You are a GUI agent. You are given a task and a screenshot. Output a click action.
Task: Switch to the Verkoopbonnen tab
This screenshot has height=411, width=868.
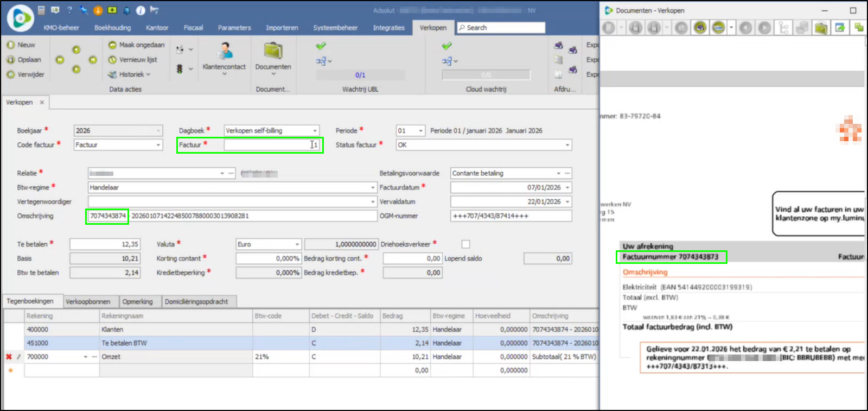pos(88,302)
